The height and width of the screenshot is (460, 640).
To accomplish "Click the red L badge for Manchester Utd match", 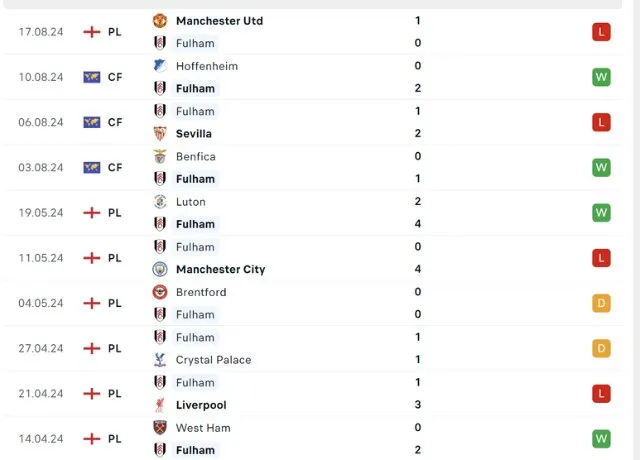I will (601, 32).
